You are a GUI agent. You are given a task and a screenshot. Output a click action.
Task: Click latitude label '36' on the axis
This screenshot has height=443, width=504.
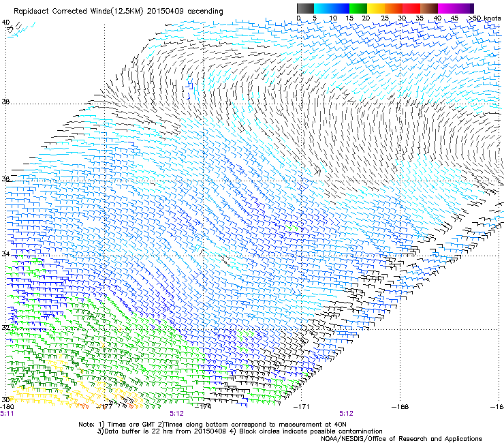click(x=5, y=179)
